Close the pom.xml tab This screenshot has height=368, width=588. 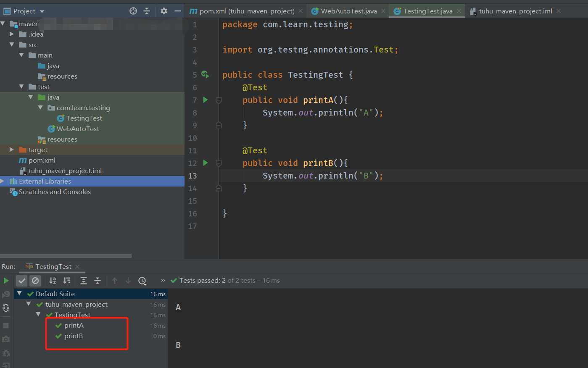coord(301,11)
